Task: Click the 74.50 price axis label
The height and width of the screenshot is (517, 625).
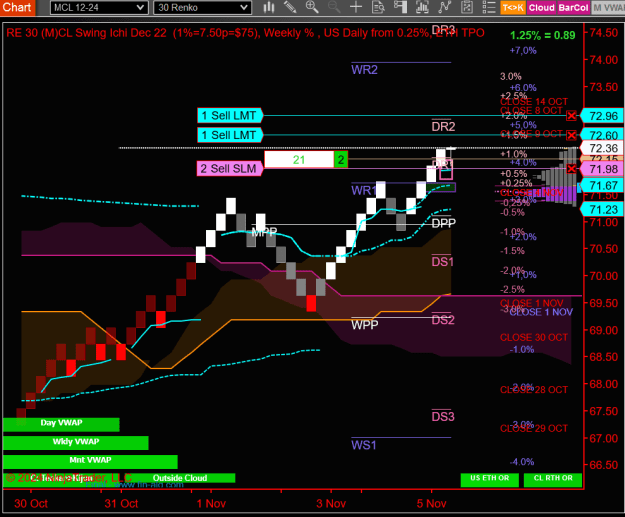Action: [x=603, y=33]
